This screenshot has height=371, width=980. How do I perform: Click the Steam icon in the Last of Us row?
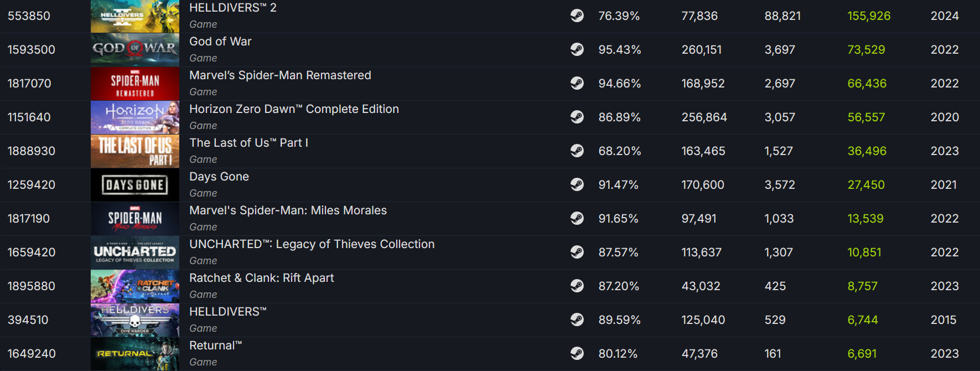tap(577, 151)
